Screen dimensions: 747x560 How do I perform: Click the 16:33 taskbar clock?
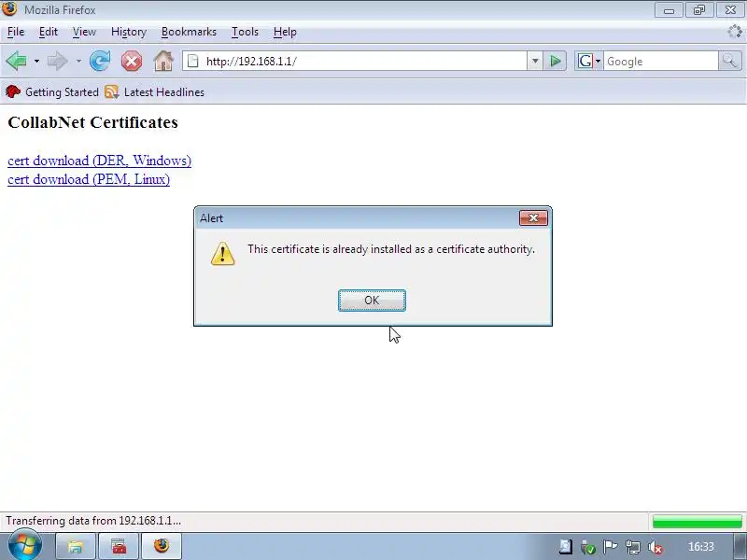point(701,547)
